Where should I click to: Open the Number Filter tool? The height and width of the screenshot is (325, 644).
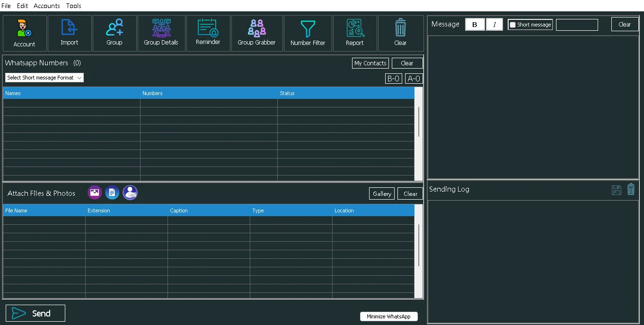click(x=308, y=33)
